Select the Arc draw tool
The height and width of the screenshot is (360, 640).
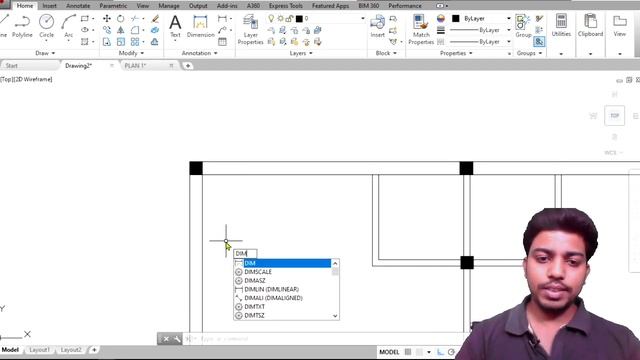(69, 26)
